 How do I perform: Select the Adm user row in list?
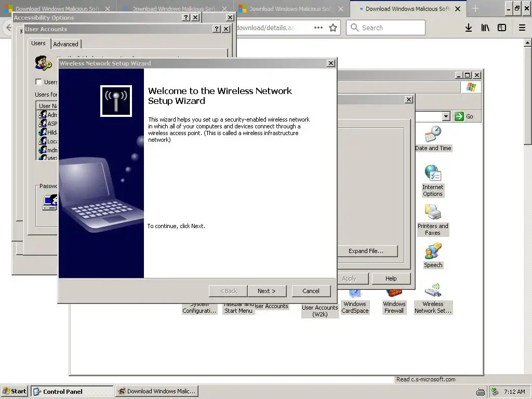(x=47, y=115)
